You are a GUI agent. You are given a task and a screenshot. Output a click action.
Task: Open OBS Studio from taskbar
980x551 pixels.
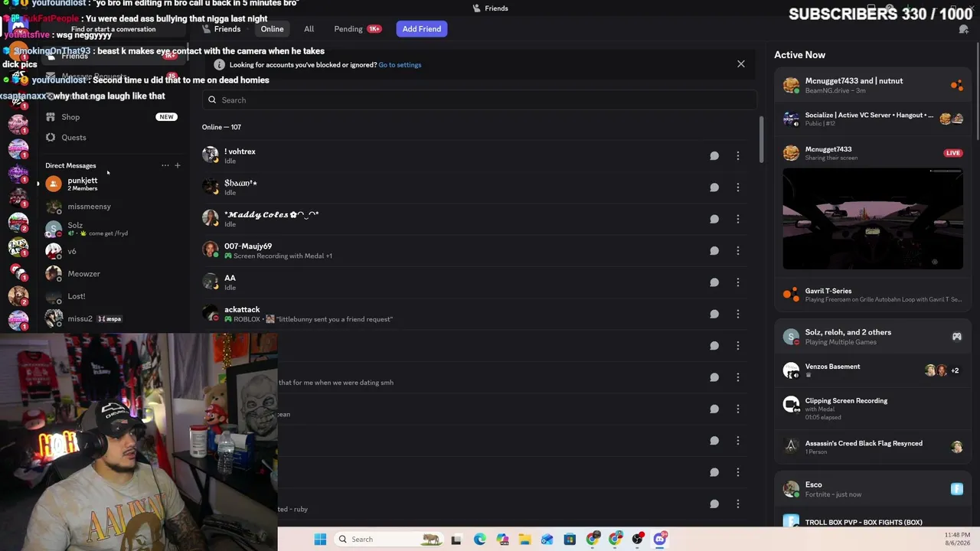pos(638,540)
